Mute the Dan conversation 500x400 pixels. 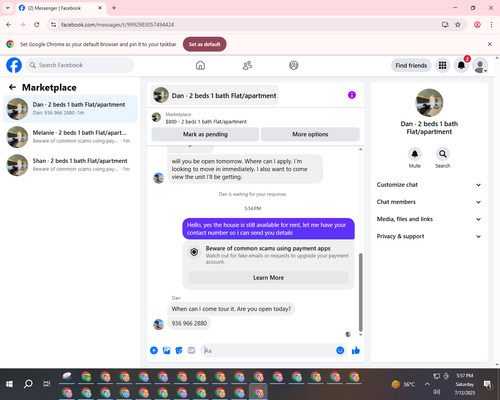[x=415, y=154]
